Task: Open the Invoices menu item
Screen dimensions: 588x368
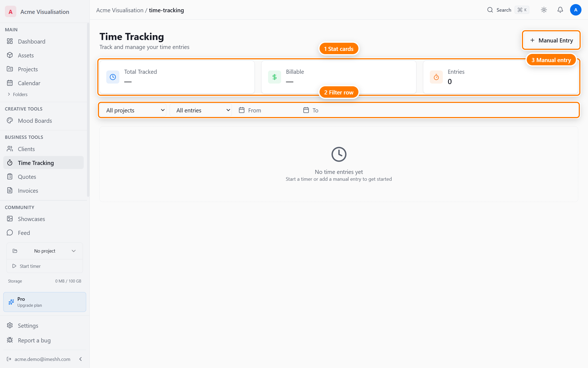Action: tap(43, 191)
